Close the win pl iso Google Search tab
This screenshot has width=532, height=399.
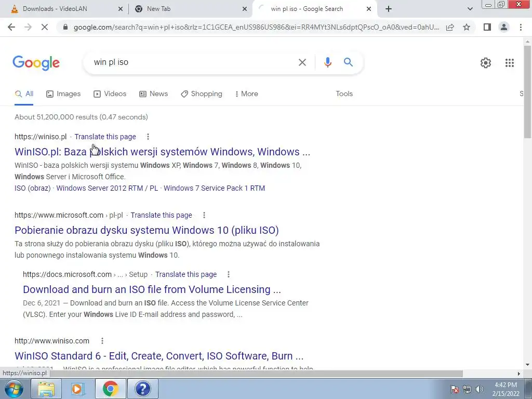pos(369,9)
